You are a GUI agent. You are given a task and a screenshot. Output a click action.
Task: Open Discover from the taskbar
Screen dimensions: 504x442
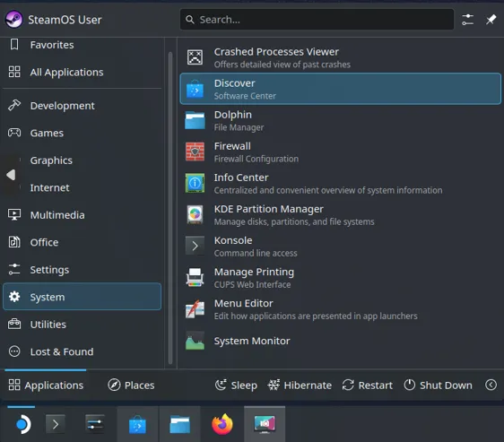pos(137,424)
